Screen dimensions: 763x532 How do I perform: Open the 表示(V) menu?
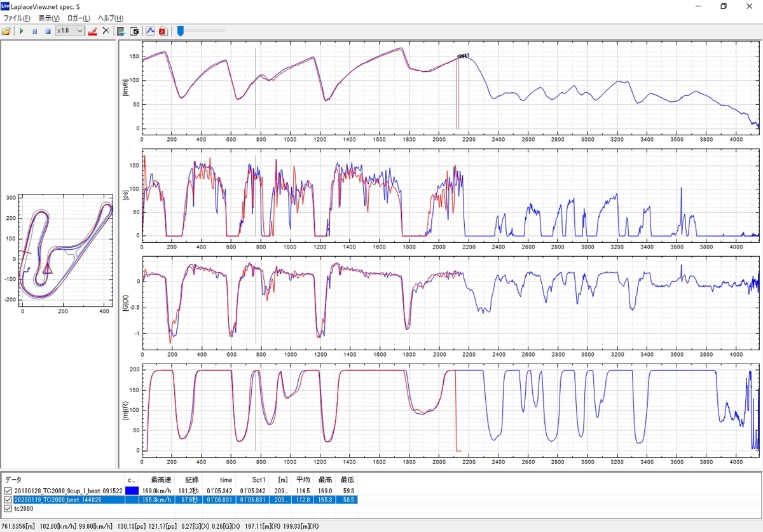pos(49,18)
